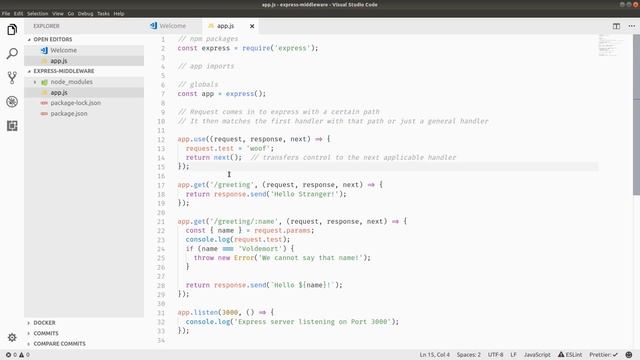Open the Source Control view

pyautogui.click(x=12, y=78)
